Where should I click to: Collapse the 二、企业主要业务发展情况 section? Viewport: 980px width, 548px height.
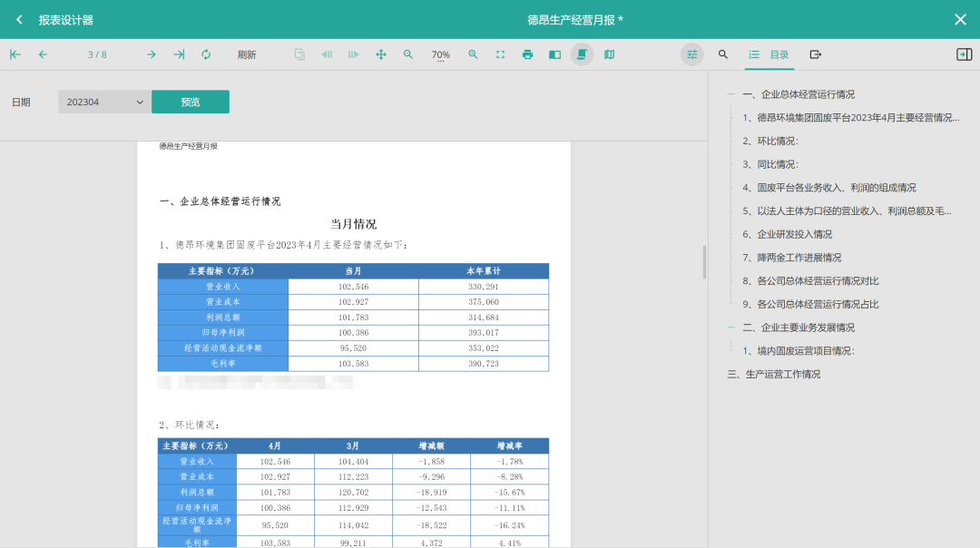[731, 328]
